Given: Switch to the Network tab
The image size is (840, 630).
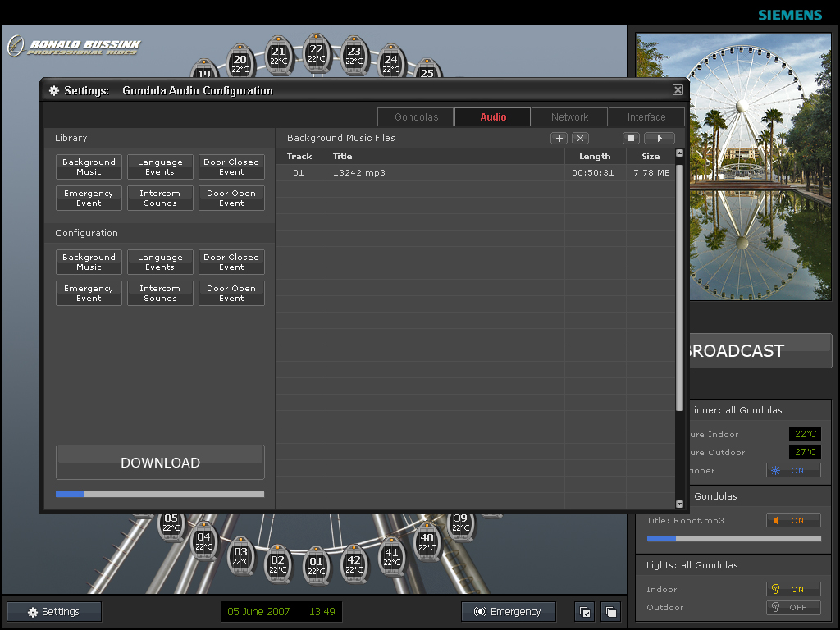Looking at the screenshot, I should [x=569, y=117].
